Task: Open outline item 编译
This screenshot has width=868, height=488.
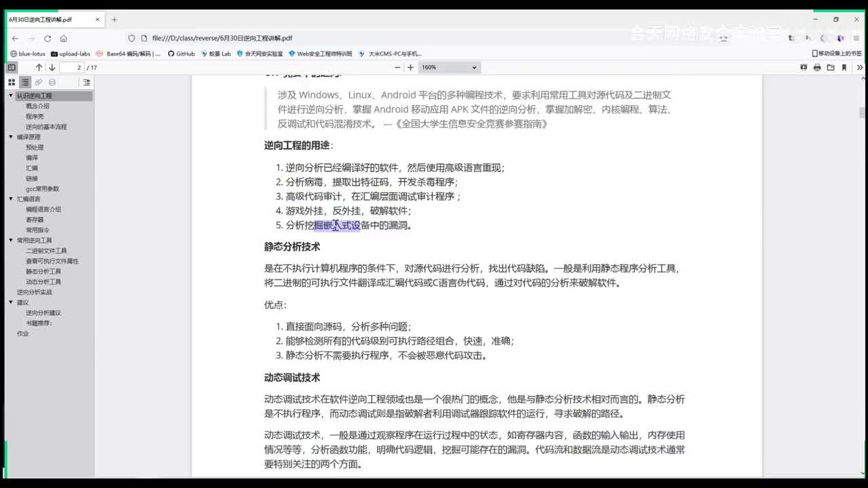Action: coord(32,158)
